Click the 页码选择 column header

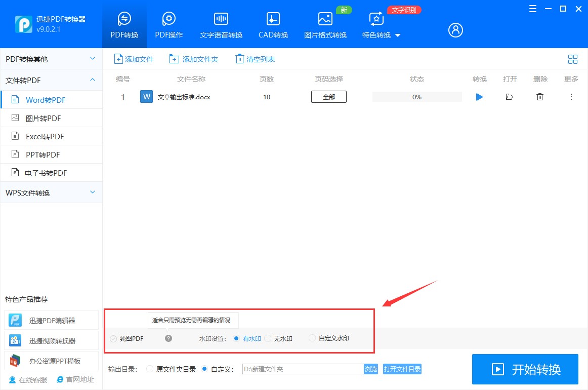pyautogui.click(x=329, y=79)
